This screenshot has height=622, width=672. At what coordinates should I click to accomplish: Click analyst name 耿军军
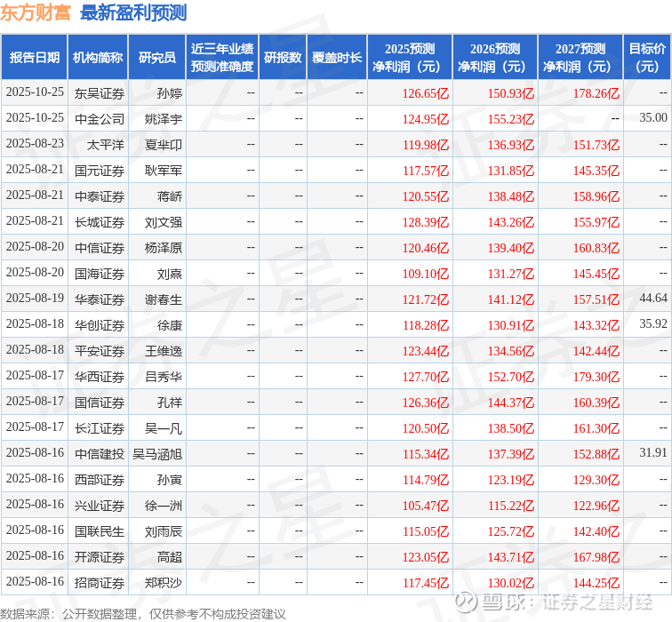click(164, 171)
